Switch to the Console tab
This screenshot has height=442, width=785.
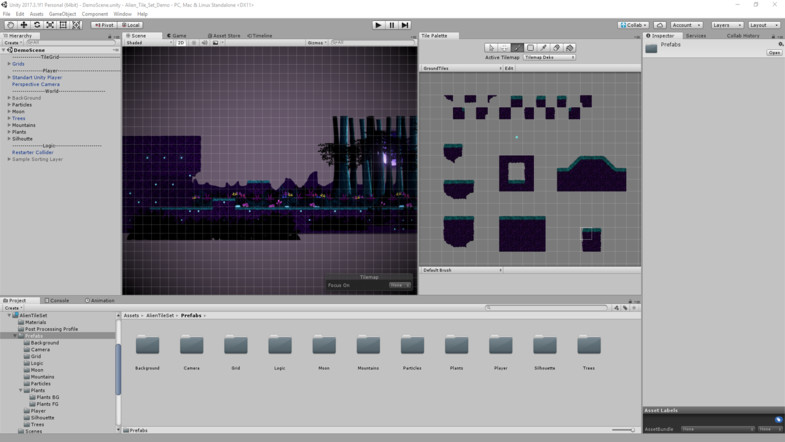coord(57,300)
